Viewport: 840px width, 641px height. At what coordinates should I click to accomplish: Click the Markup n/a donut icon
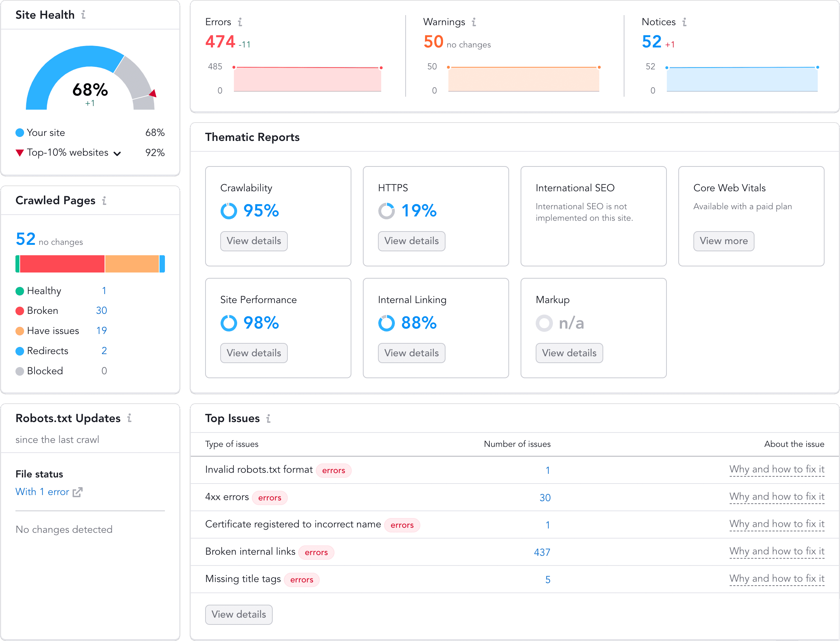click(544, 323)
